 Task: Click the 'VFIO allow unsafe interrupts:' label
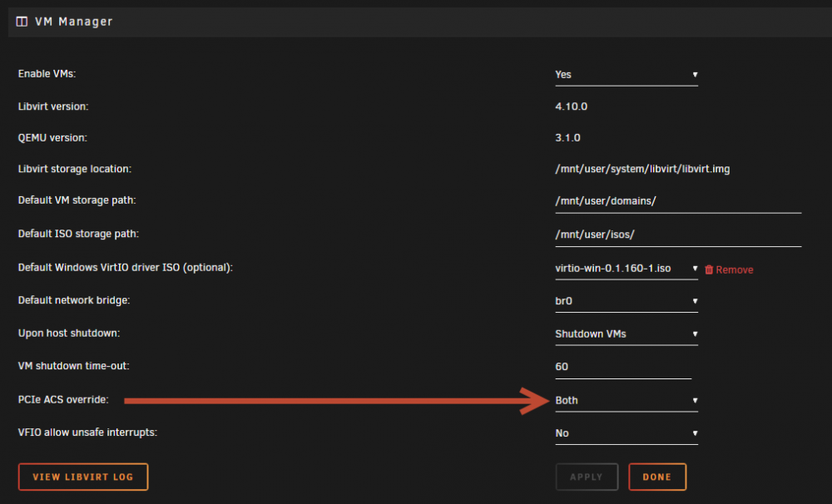tap(87, 432)
